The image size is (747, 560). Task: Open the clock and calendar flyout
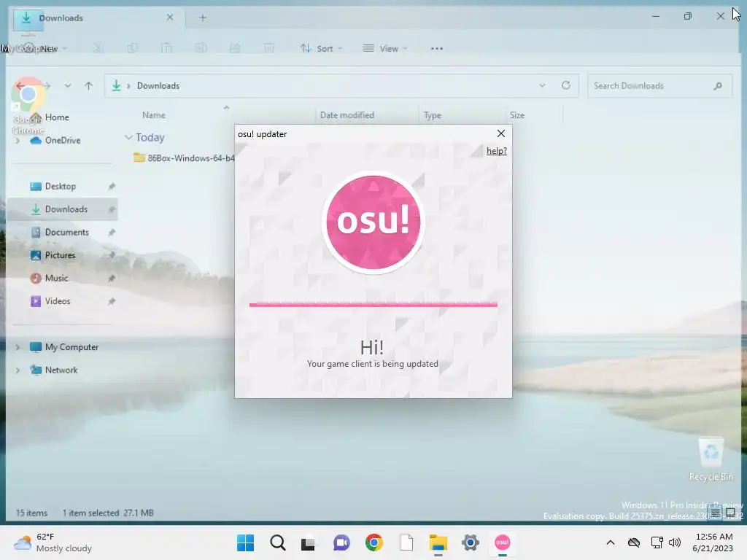[713, 542]
